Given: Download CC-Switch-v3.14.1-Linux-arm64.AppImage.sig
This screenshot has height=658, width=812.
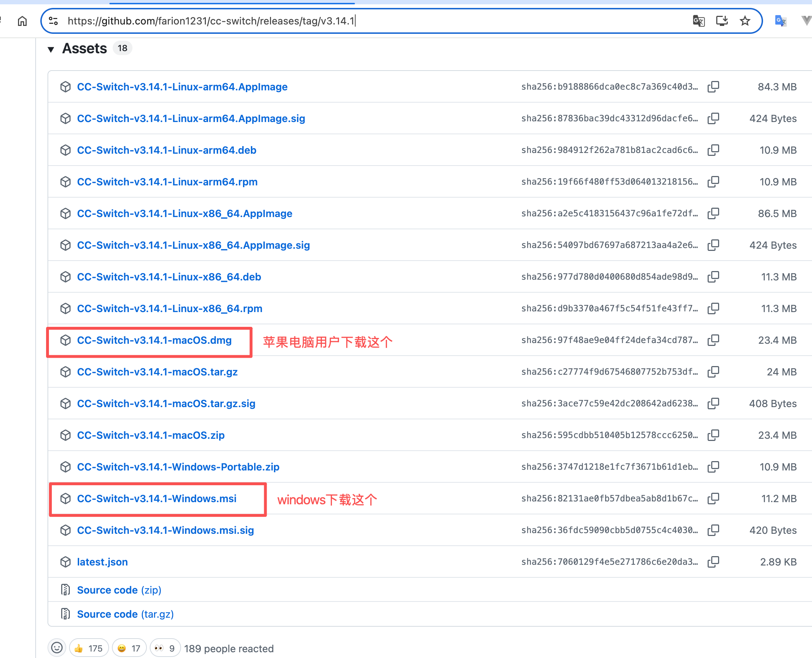Looking at the screenshot, I should click(191, 119).
